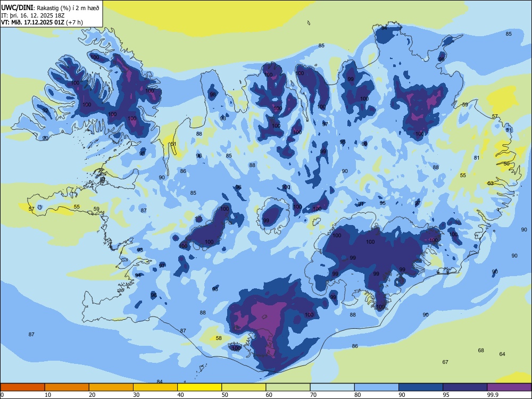Click the humidity value '53' on the map
This screenshot has width=532, height=399.
coord(491,183)
